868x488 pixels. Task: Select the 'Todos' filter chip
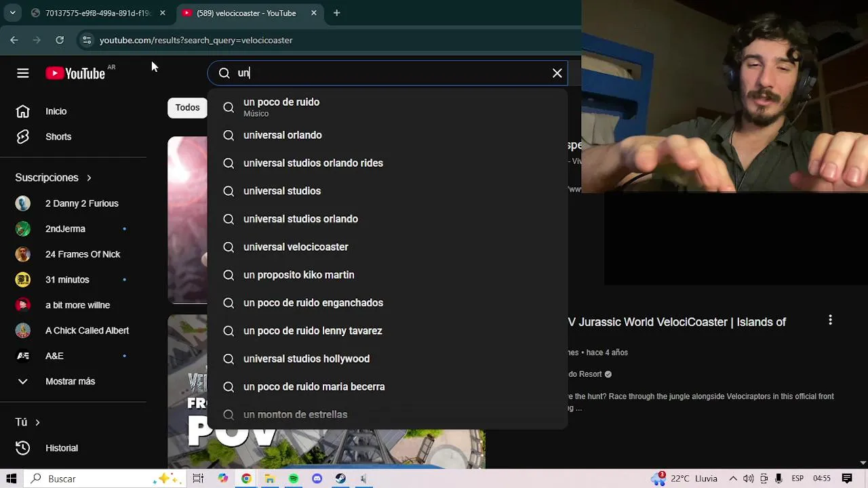click(187, 108)
